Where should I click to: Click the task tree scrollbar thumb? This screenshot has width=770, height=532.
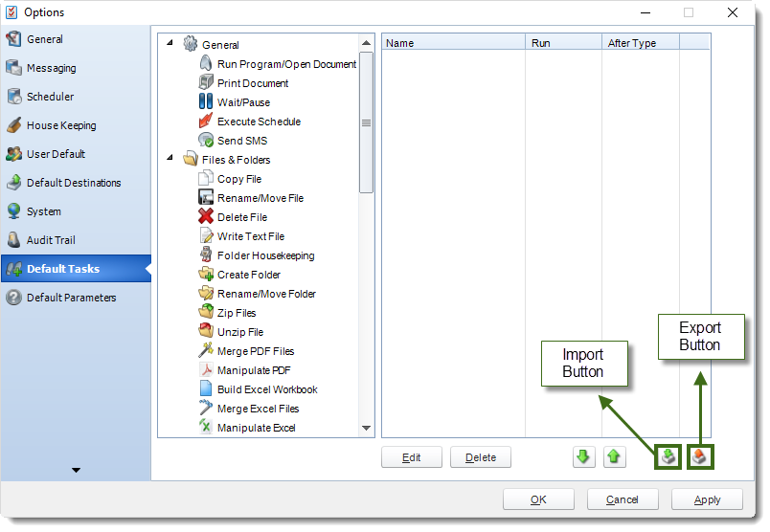coord(366,122)
